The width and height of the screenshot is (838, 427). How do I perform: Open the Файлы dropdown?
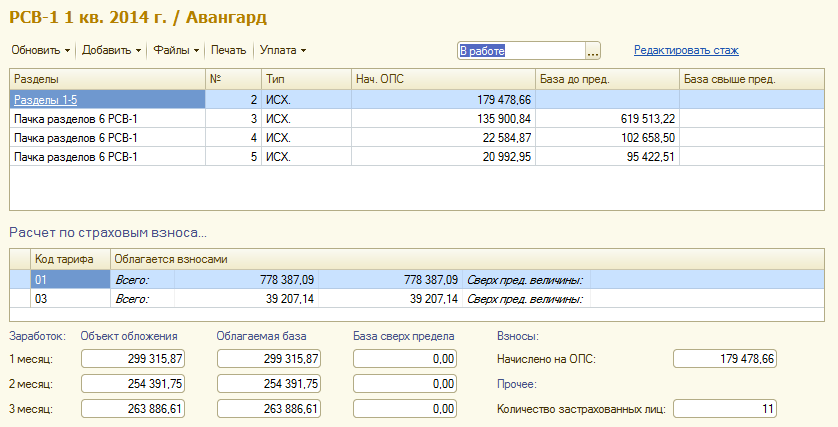point(176,50)
